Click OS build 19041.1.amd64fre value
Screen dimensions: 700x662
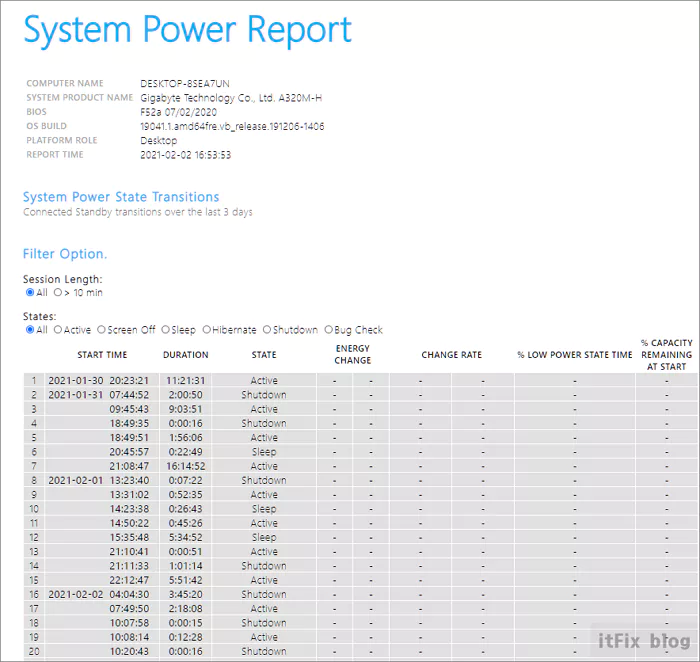click(x=232, y=126)
